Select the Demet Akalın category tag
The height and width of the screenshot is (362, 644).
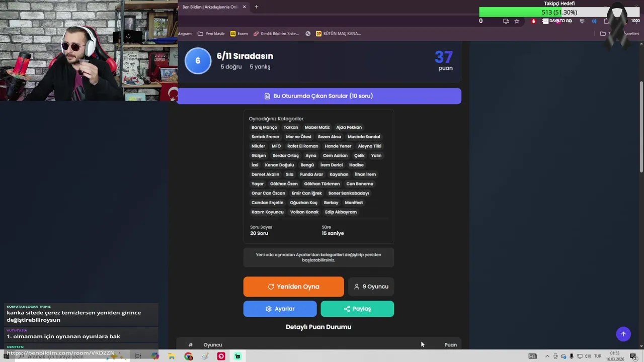[x=265, y=174]
